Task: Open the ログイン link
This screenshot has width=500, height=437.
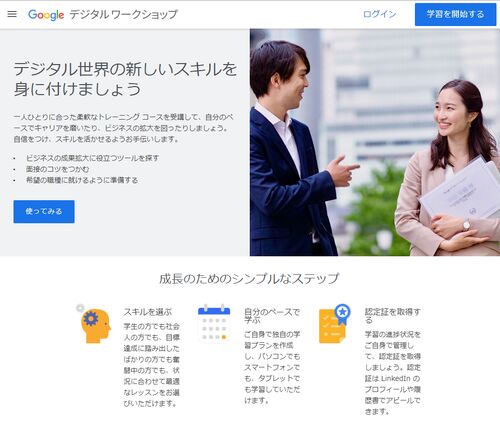Action: click(x=379, y=14)
